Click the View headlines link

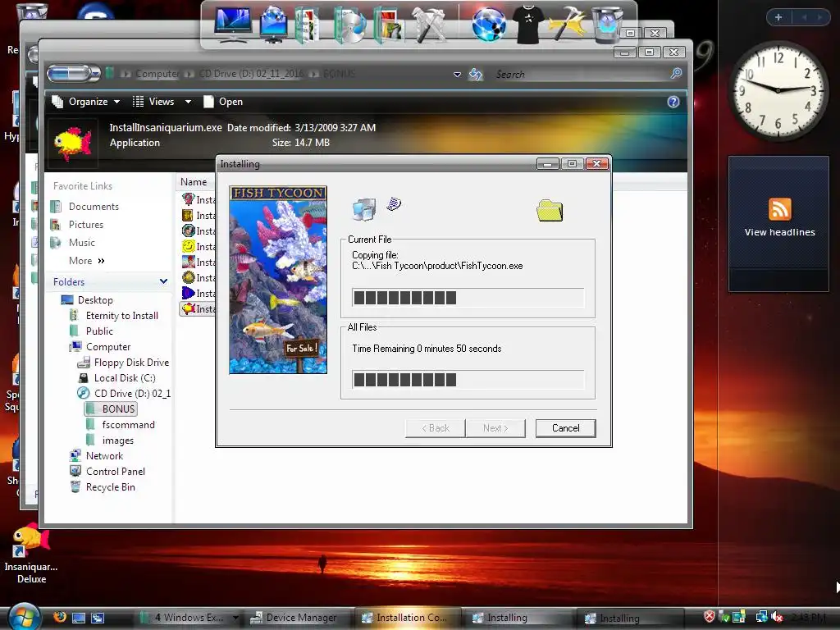tap(779, 232)
